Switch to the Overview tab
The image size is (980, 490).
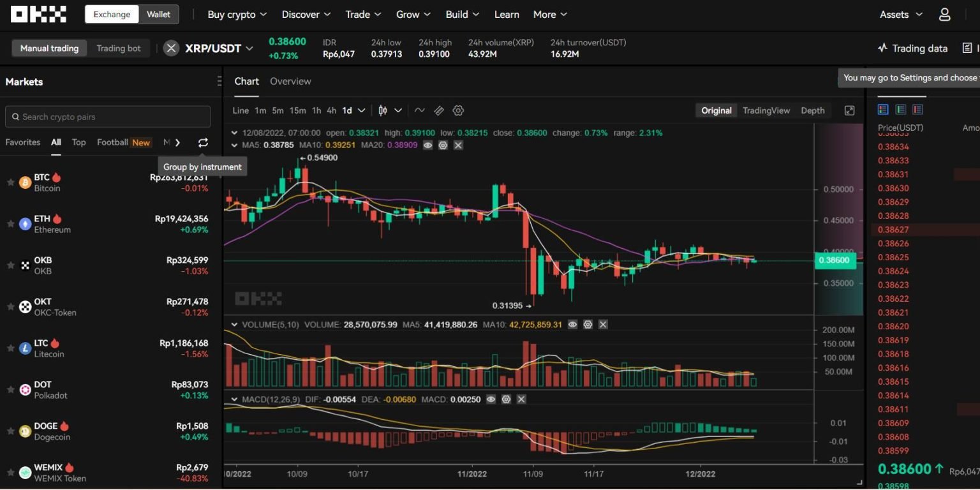(x=290, y=81)
